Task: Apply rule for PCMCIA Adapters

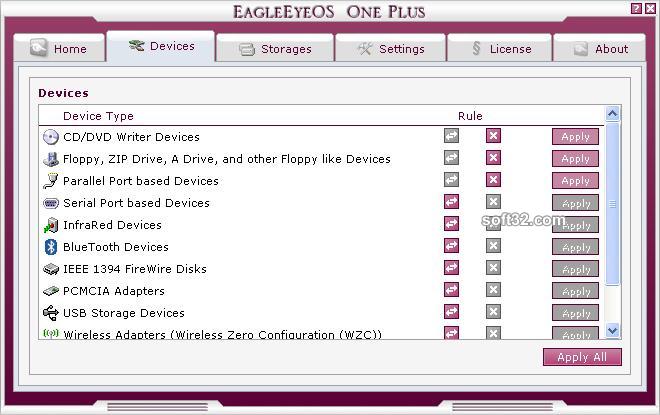Action: pyautogui.click(x=575, y=291)
